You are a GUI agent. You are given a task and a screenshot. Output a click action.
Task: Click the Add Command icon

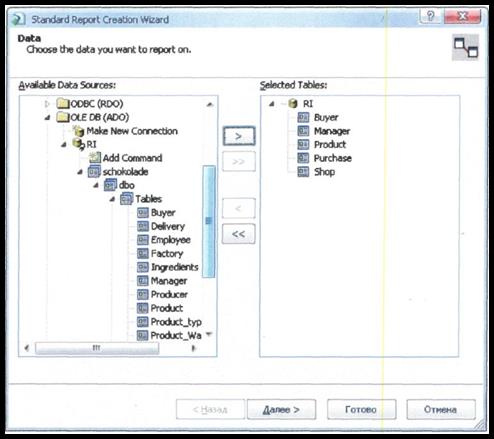click(x=95, y=158)
